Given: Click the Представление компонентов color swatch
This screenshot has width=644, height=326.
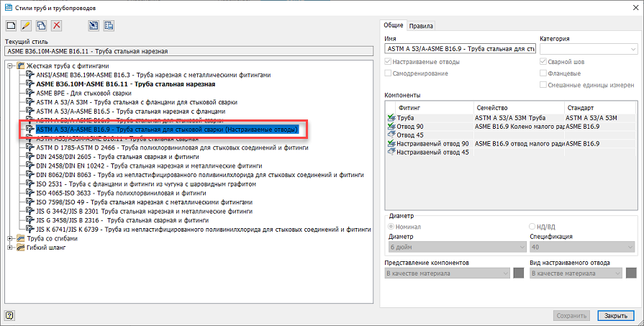Looking at the screenshot, I should (519, 273).
